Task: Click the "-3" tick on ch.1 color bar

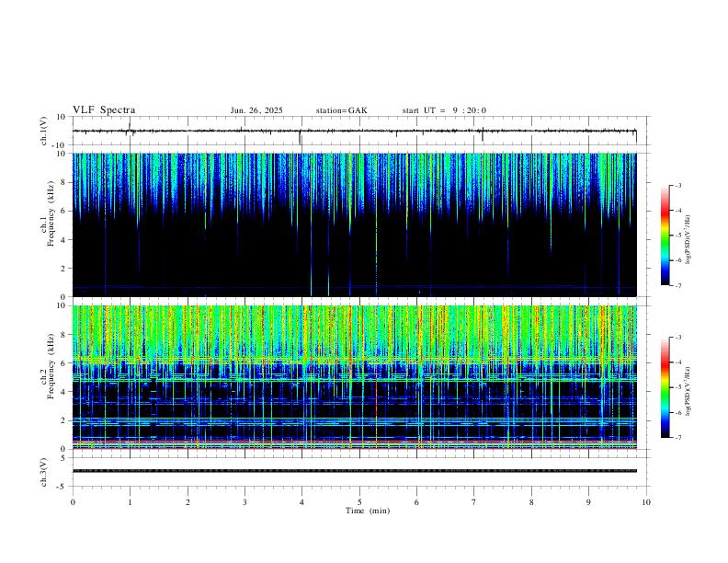Action: (678, 185)
